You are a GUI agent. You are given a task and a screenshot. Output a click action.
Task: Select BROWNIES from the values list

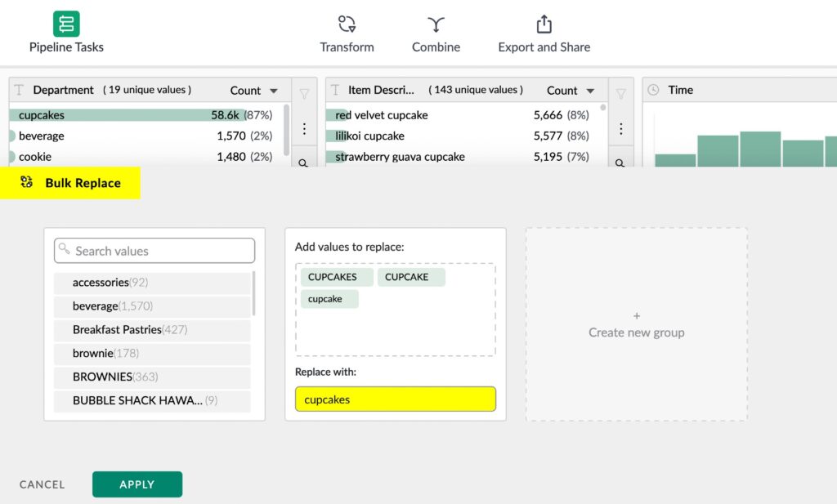click(x=152, y=377)
